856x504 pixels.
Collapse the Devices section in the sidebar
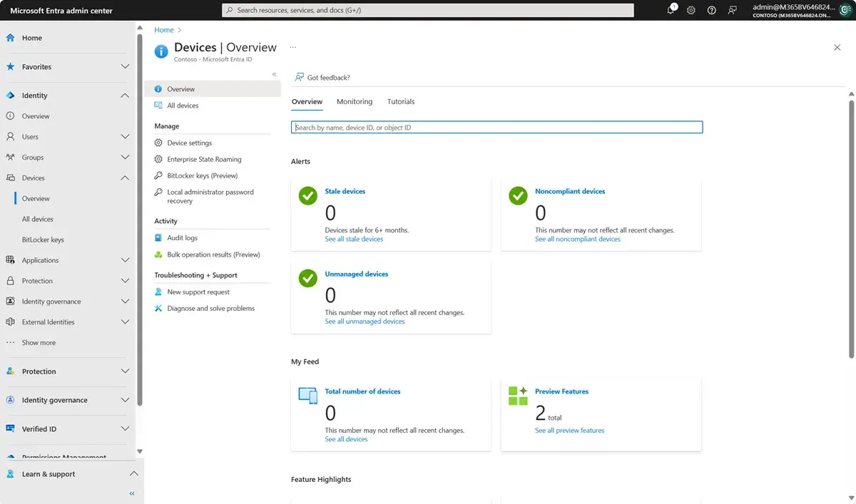(x=126, y=178)
